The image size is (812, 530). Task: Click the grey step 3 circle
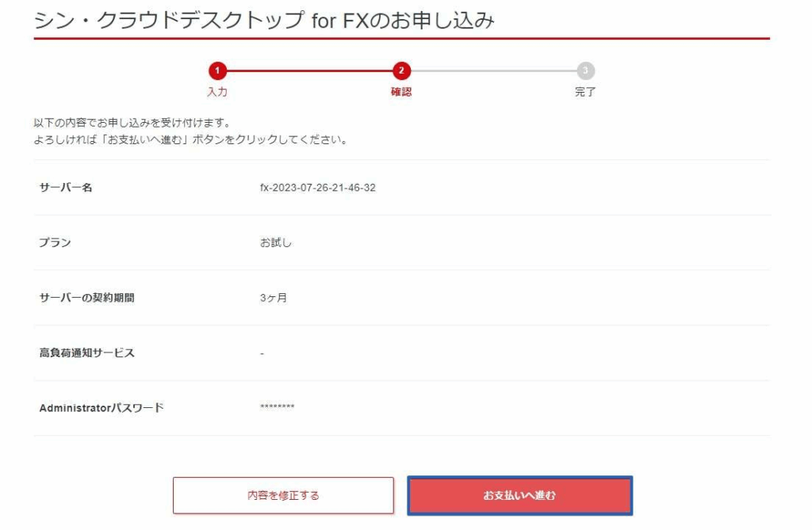pos(585,71)
